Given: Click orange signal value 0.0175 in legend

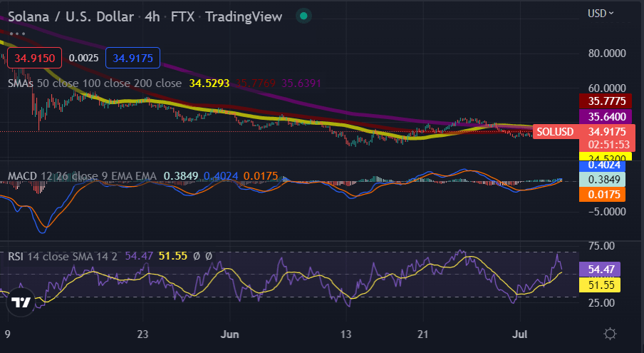Looking at the screenshot, I should pos(261,176).
